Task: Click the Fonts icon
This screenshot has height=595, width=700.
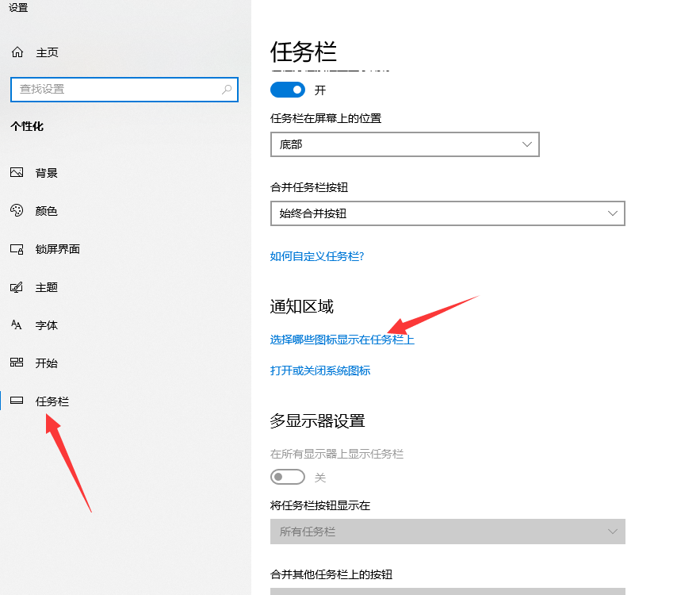Action: pos(17,325)
